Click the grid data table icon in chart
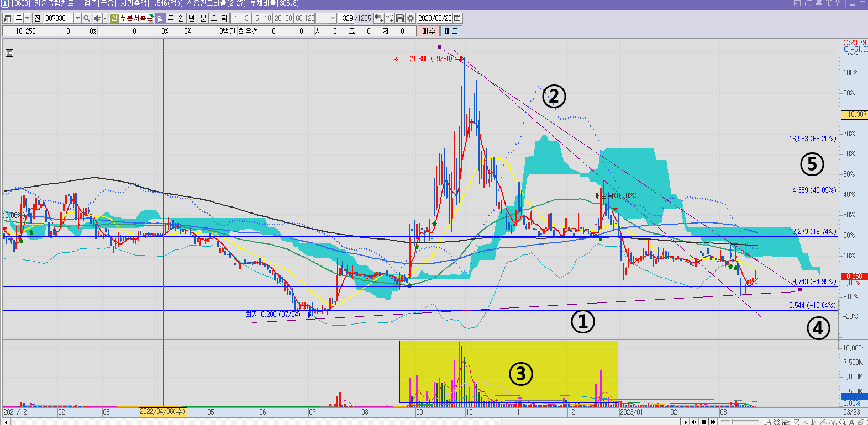Screen dimensions: 868x425 tap(9, 53)
